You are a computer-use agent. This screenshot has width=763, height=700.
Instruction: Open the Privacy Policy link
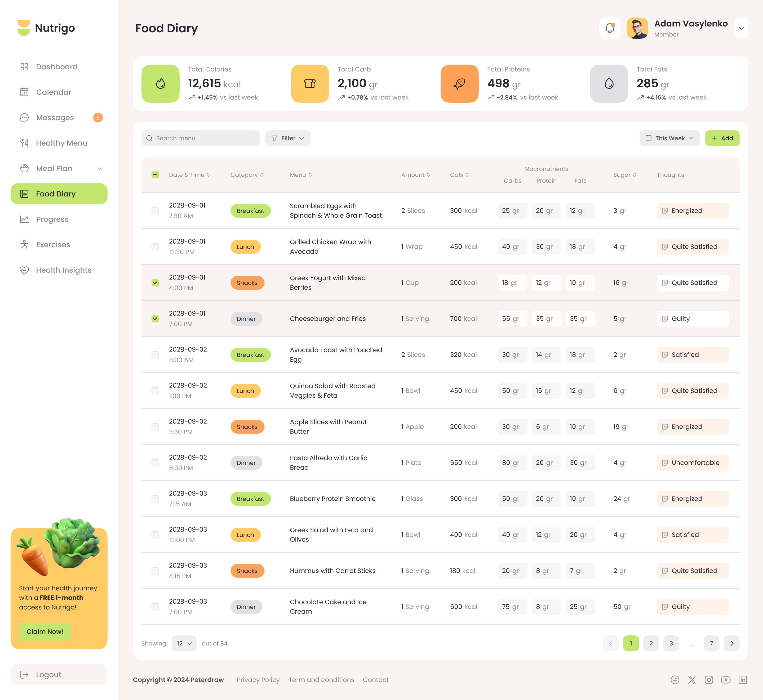coord(258,680)
